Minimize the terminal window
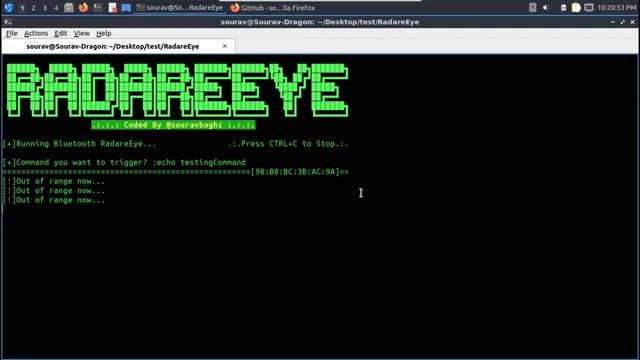 [613, 22]
